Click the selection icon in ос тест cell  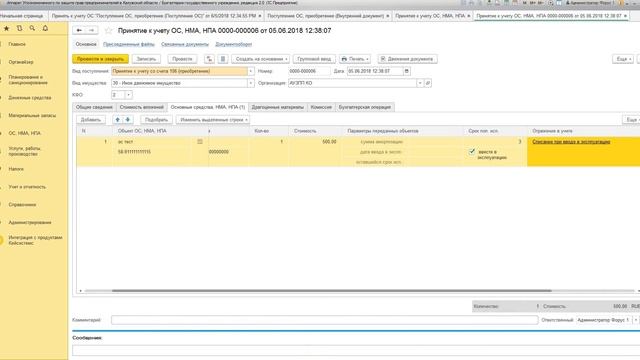200,142
